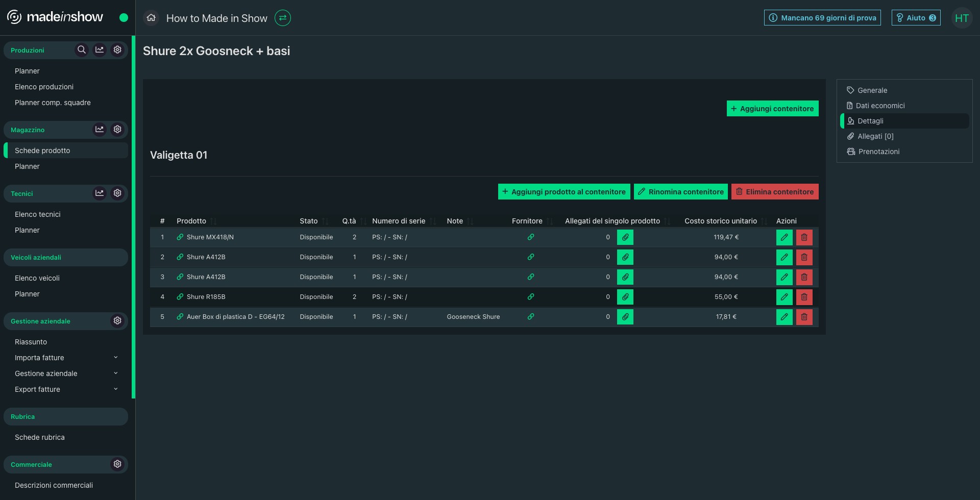Image resolution: width=980 pixels, height=500 pixels.
Task: Open the Tecnici statistics chart icon
Action: 100,193
